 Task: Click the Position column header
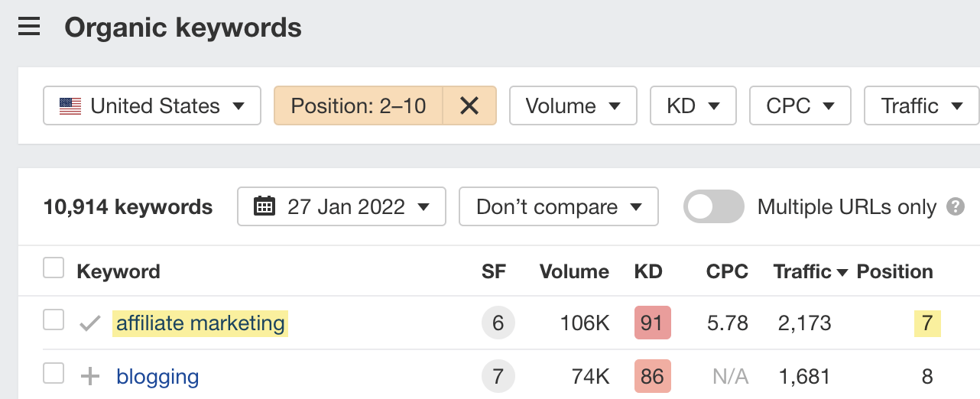point(894,271)
